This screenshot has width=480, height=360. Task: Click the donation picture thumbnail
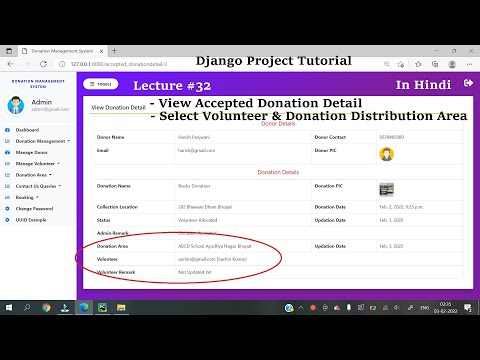click(x=386, y=190)
